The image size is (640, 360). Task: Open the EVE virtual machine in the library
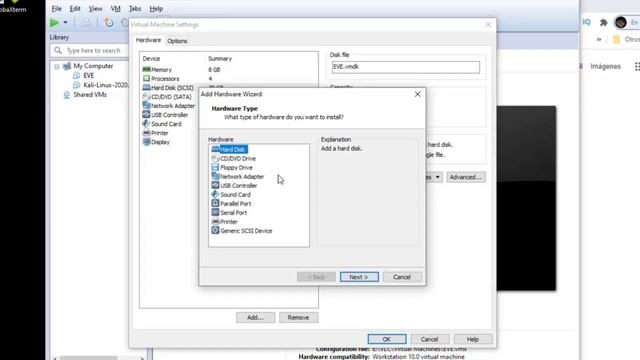click(84, 76)
